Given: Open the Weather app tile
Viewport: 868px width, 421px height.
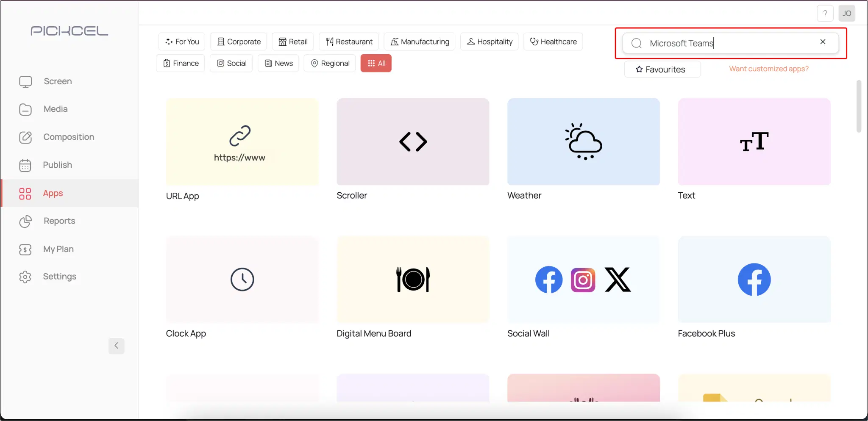Looking at the screenshot, I should (584, 141).
